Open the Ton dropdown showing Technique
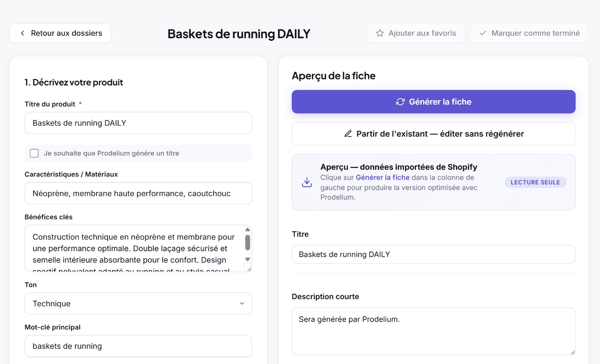The image size is (600, 364). click(x=138, y=304)
